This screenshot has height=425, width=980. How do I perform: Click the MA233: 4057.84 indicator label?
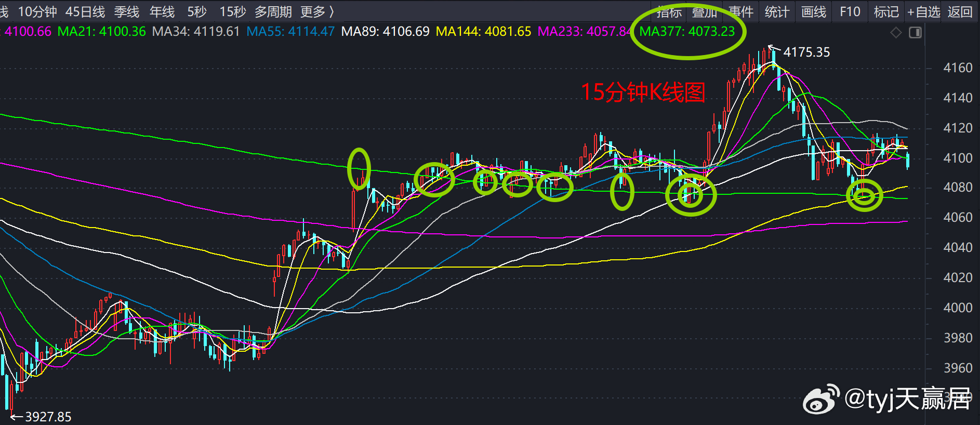tap(585, 31)
